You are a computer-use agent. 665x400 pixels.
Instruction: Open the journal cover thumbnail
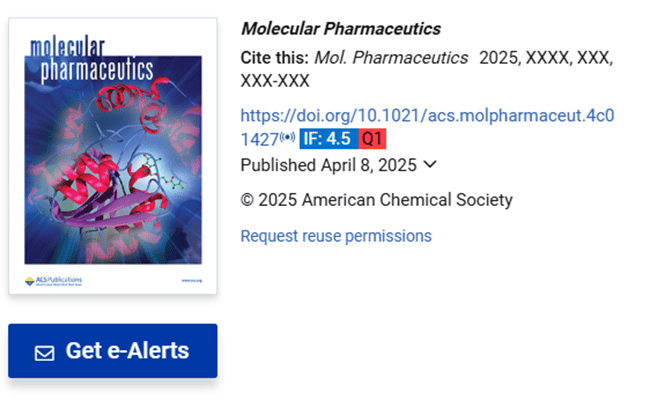(113, 156)
